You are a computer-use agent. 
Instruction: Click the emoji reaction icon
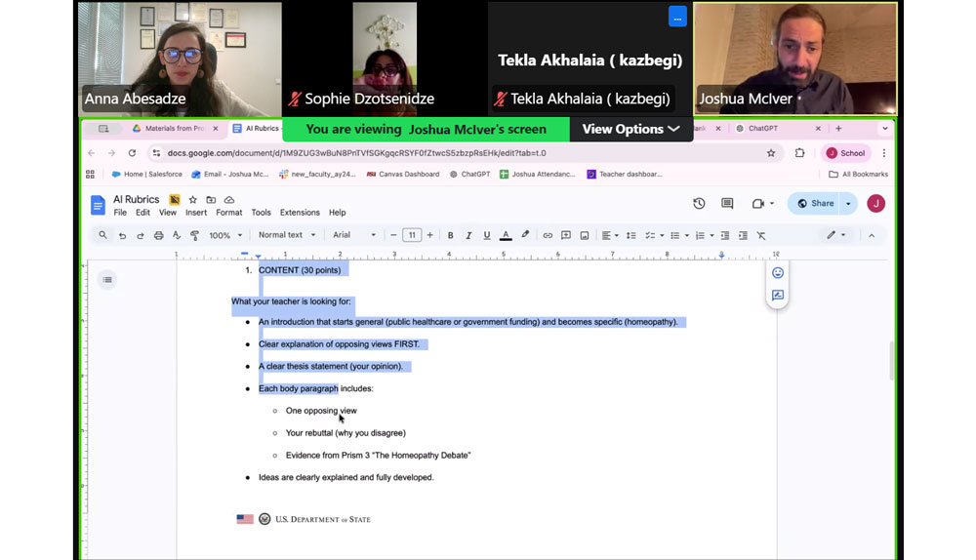[778, 273]
